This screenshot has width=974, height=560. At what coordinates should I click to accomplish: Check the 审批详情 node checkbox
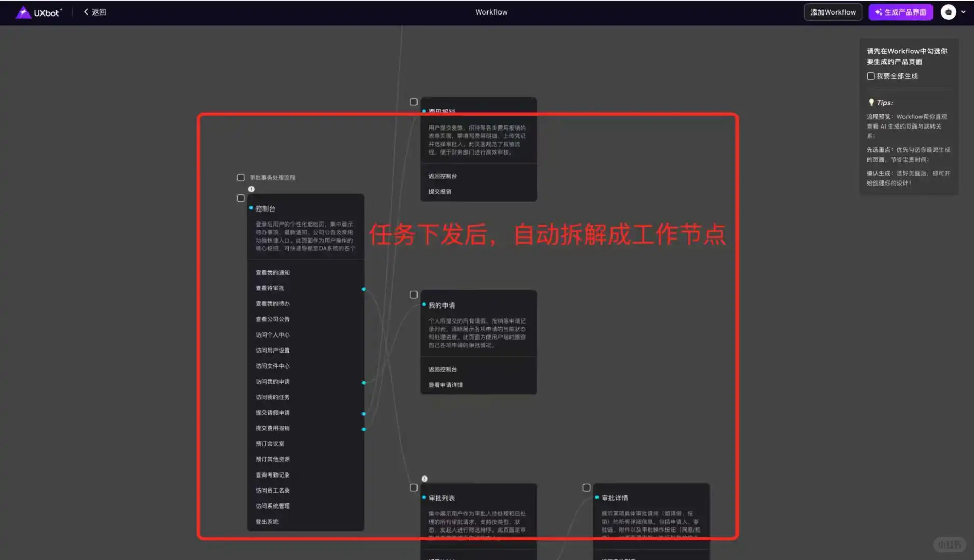click(587, 487)
